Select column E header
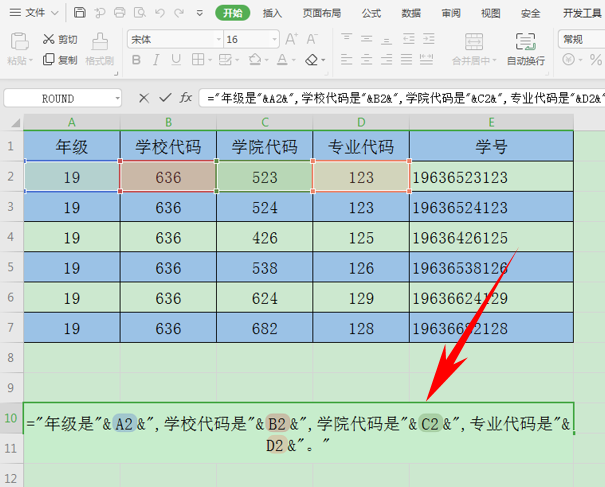Viewport: 605px width, 487px height. (491, 122)
